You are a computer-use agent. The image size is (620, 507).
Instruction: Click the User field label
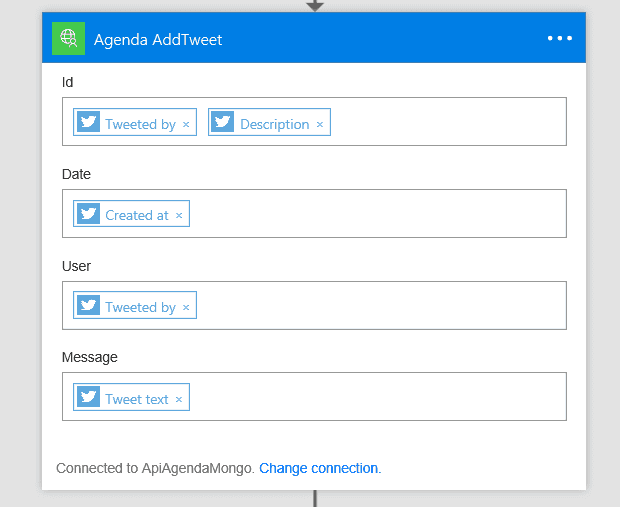76,266
